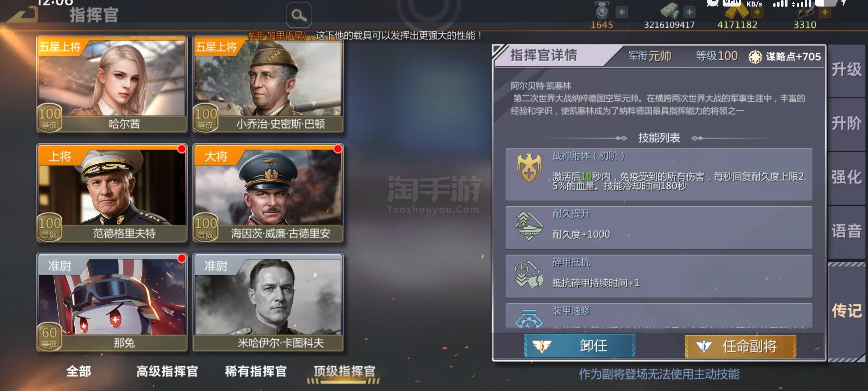
Task: Click the 卸任 dismiss button
Action: coord(579,346)
